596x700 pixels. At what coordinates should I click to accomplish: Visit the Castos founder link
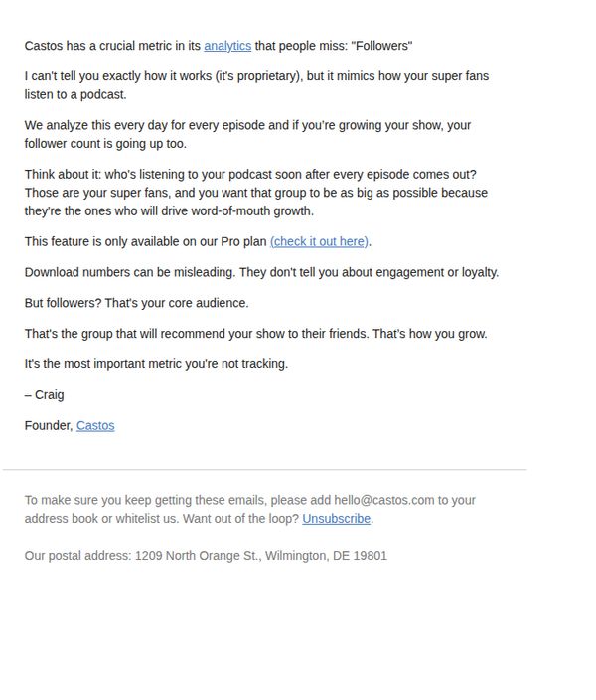pyautogui.click(x=95, y=426)
